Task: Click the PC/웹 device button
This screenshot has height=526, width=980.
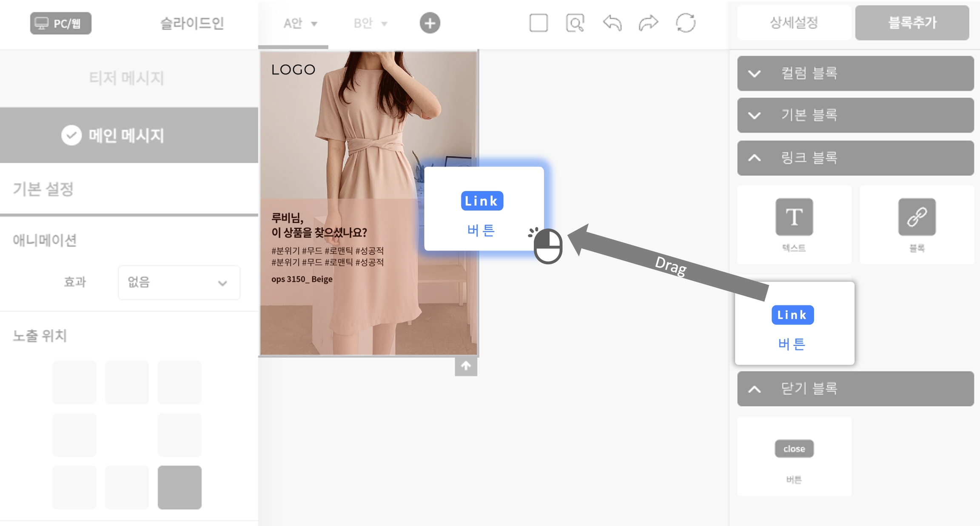Action: point(61,23)
